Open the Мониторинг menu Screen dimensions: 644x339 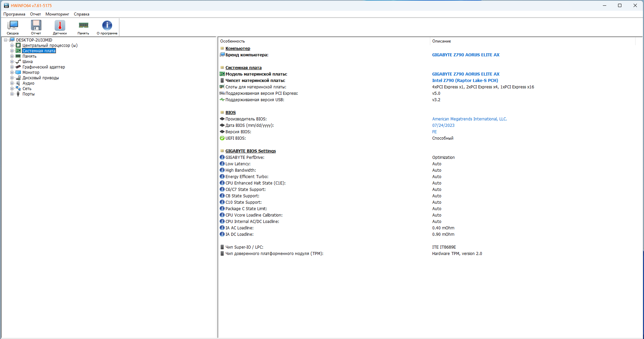click(x=57, y=14)
